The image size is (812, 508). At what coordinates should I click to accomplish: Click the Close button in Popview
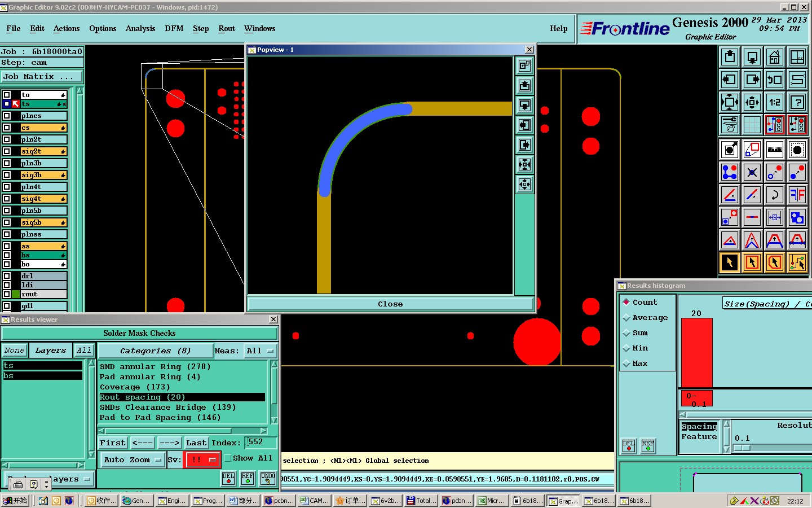[390, 304]
